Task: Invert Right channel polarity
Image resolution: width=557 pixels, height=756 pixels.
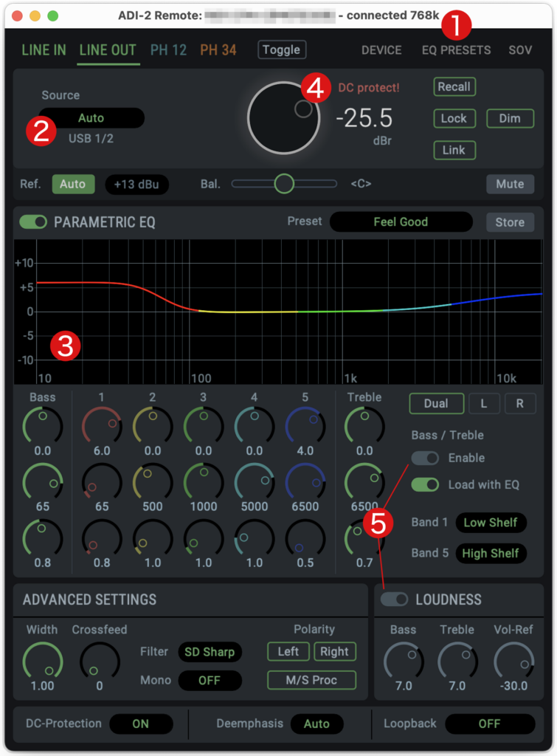Action: (334, 652)
